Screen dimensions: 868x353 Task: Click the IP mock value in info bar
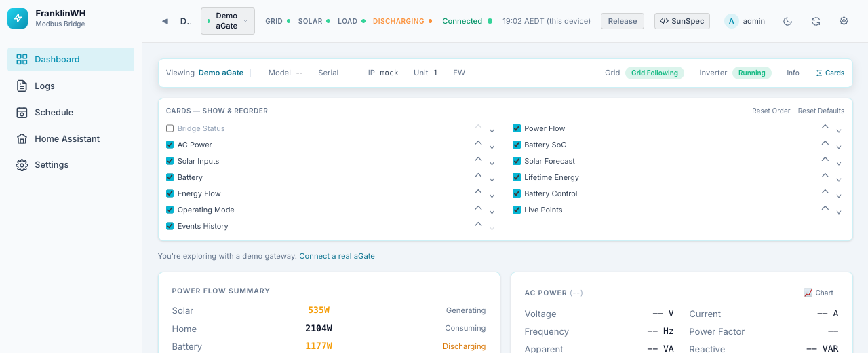(389, 73)
